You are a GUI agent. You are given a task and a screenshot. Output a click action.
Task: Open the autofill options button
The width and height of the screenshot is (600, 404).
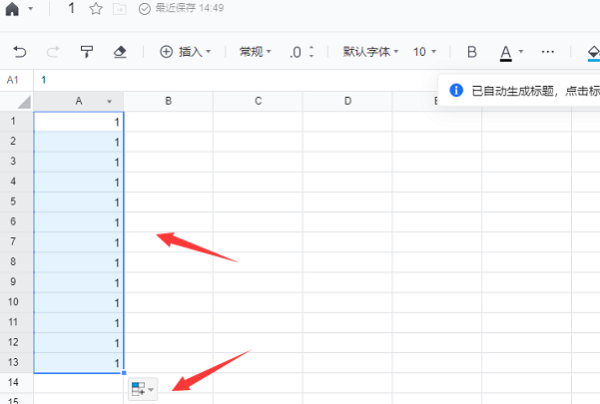point(142,389)
